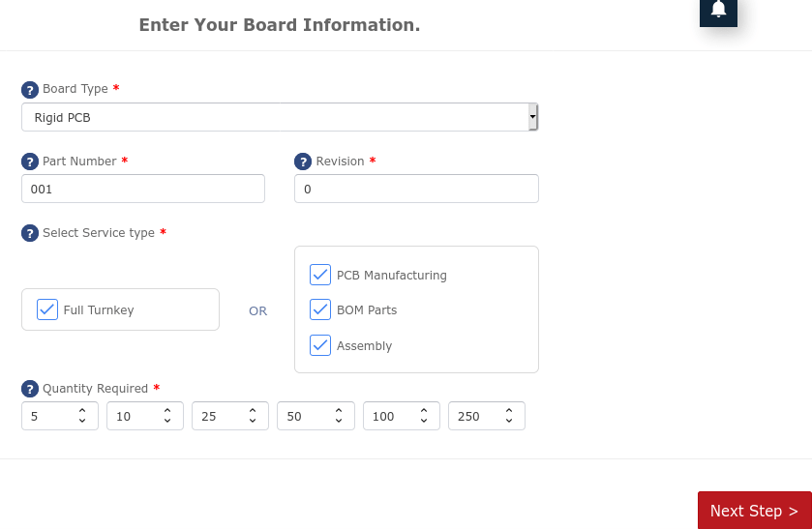Image resolution: width=812 pixels, height=529 pixels.
Task: Toggle the Full Turnkey checkbox
Action: click(x=47, y=309)
